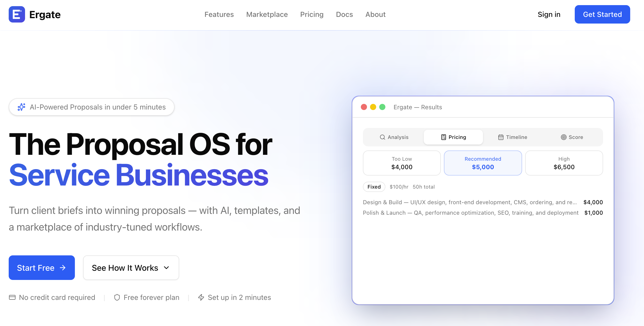The width and height of the screenshot is (644, 326).
Task: Click the yellow window dot
Action: click(373, 107)
